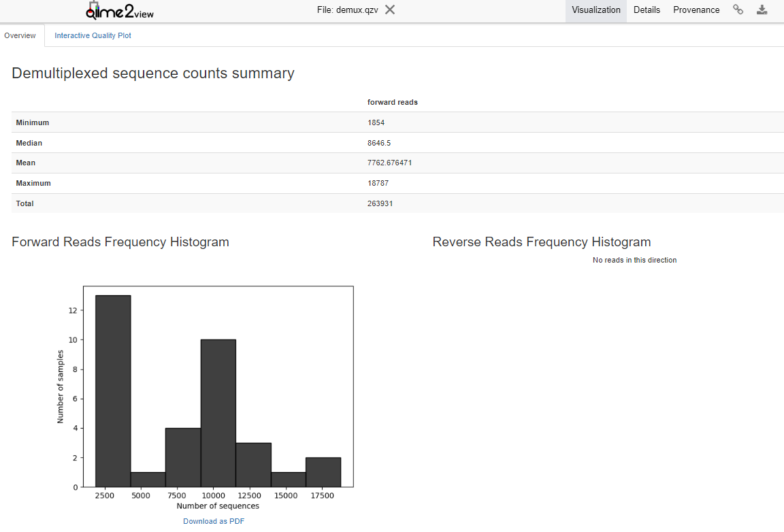784x532 pixels.
Task: Select the Maximum value 18787
Action: [x=378, y=184]
